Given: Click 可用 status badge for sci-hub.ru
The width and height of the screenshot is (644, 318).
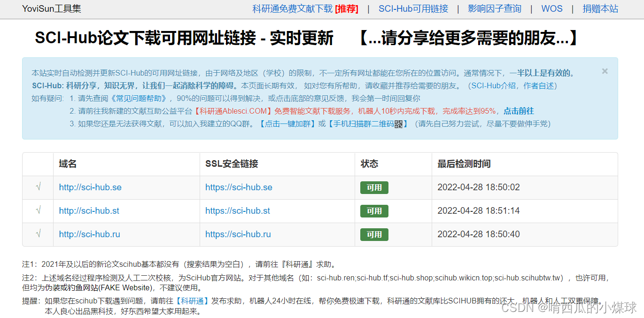Looking at the screenshot, I should (374, 234).
